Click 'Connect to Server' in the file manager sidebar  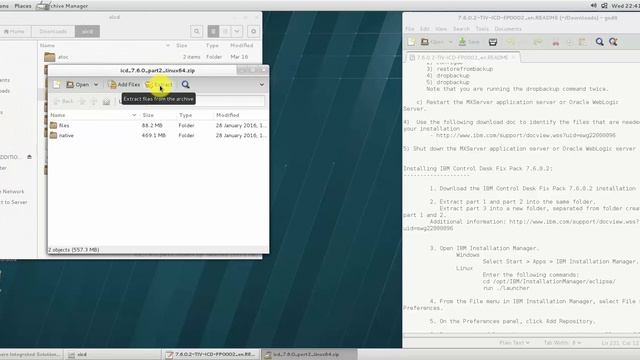[13, 202]
